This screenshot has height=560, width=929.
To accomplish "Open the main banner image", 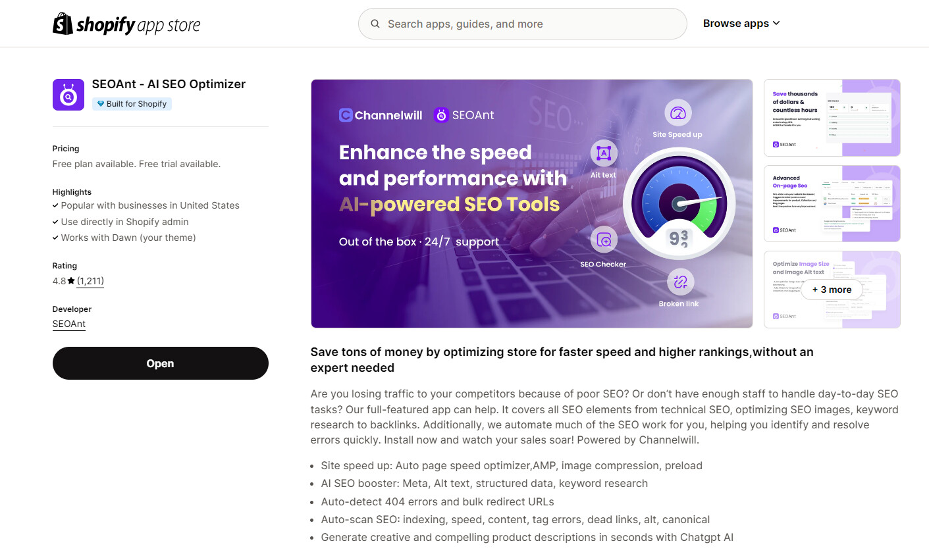I will pos(532,203).
